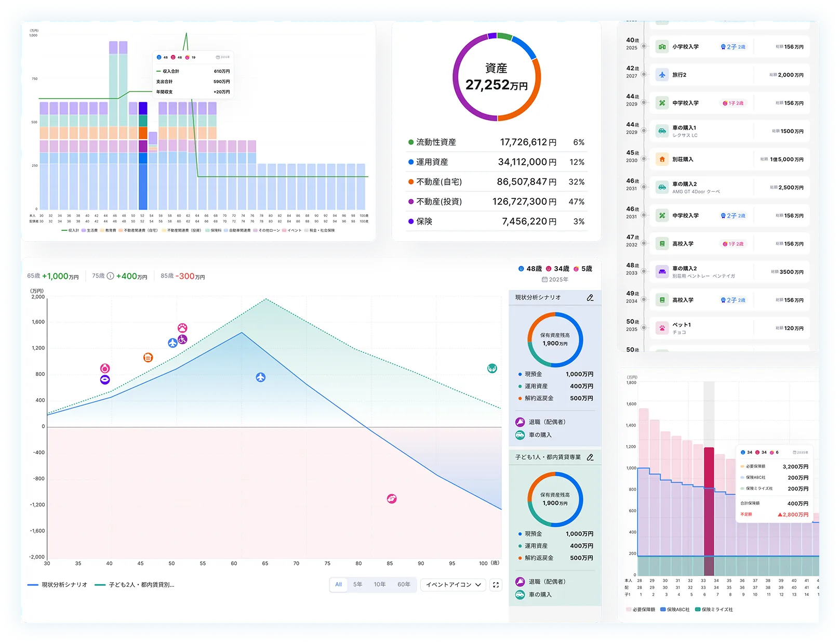Click the edit pencil for 現状分析シナリオ

590,298
